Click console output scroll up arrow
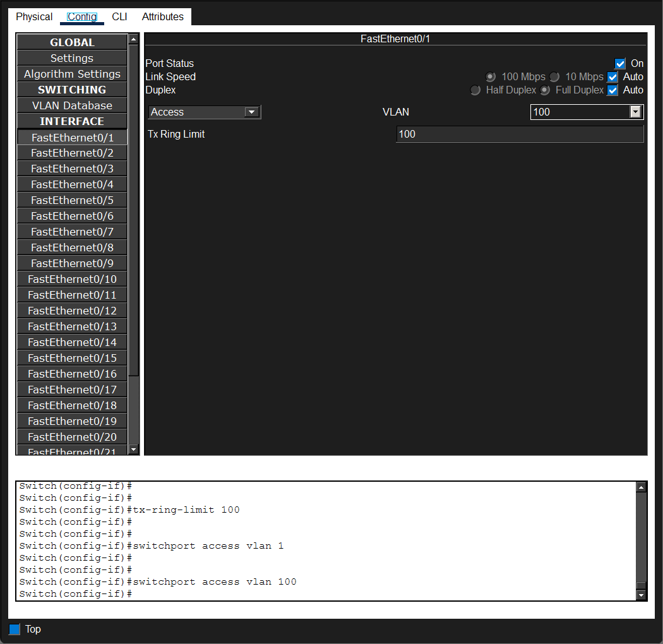This screenshot has height=644, width=663. pos(641,487)
